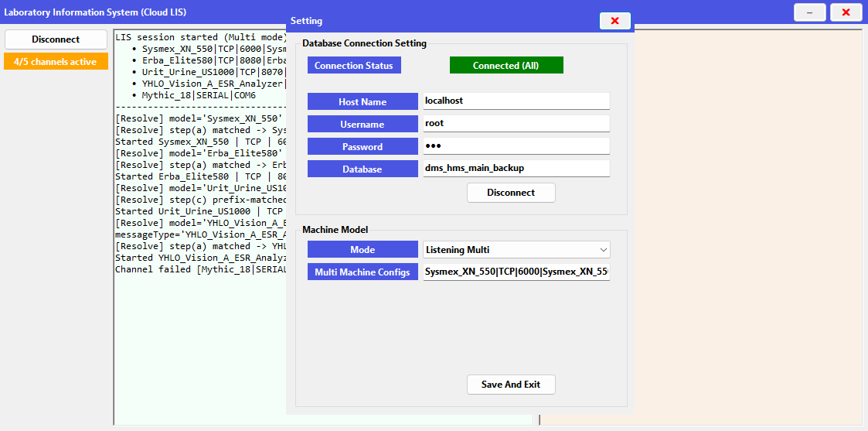This screenshot has width=868, height=431.
Task: Click the Setting dialog title bar text
Action: [x=306, y=21]
